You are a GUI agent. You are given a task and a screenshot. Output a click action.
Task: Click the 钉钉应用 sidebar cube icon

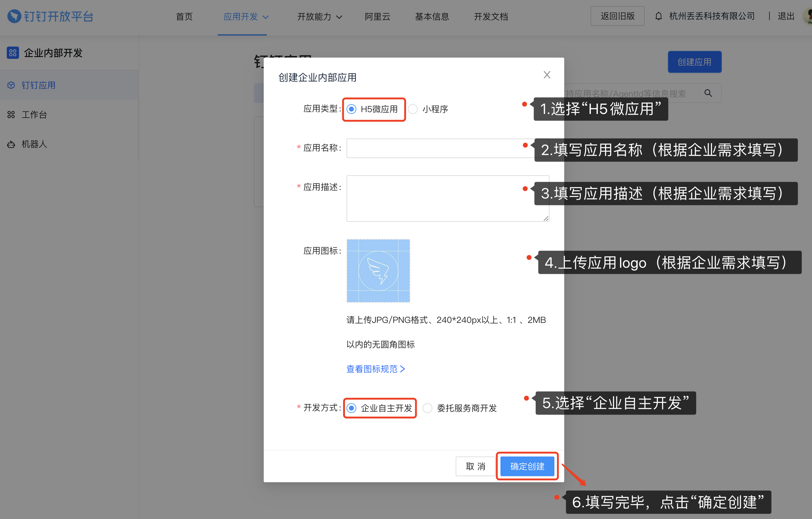(x=11, y=85)
